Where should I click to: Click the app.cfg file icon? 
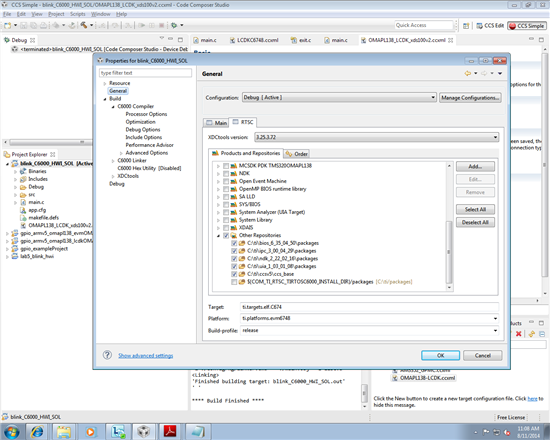click(x=23, y=210)
